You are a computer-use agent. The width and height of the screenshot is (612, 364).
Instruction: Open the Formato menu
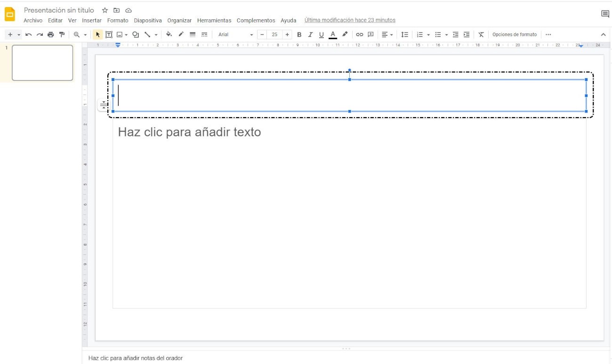tap(118, 21)
